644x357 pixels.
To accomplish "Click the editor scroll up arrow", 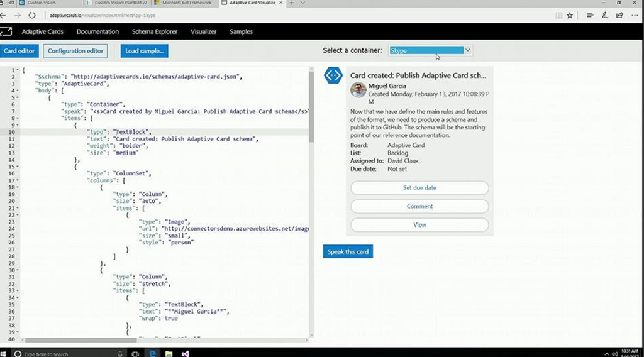I will 311,69.
